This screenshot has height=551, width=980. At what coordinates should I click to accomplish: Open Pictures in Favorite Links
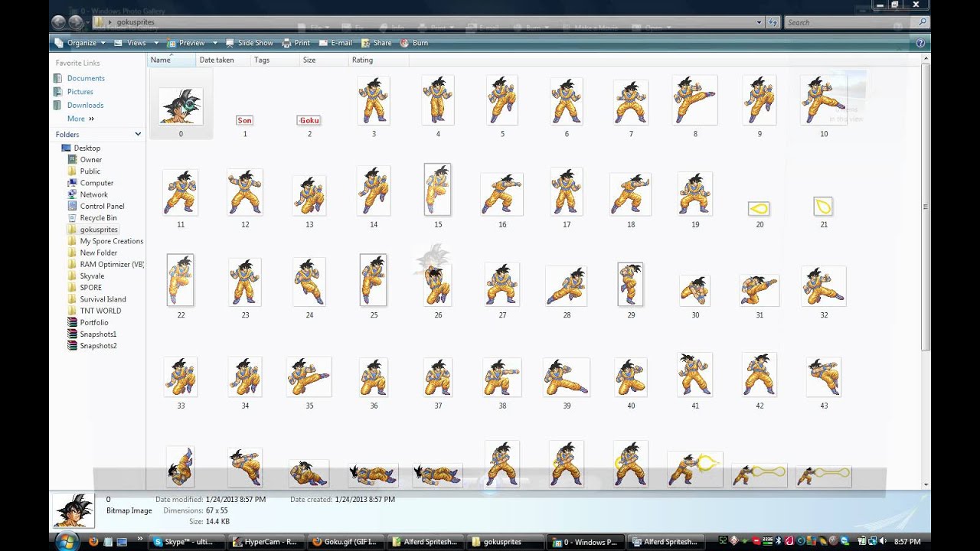(73, 92)
